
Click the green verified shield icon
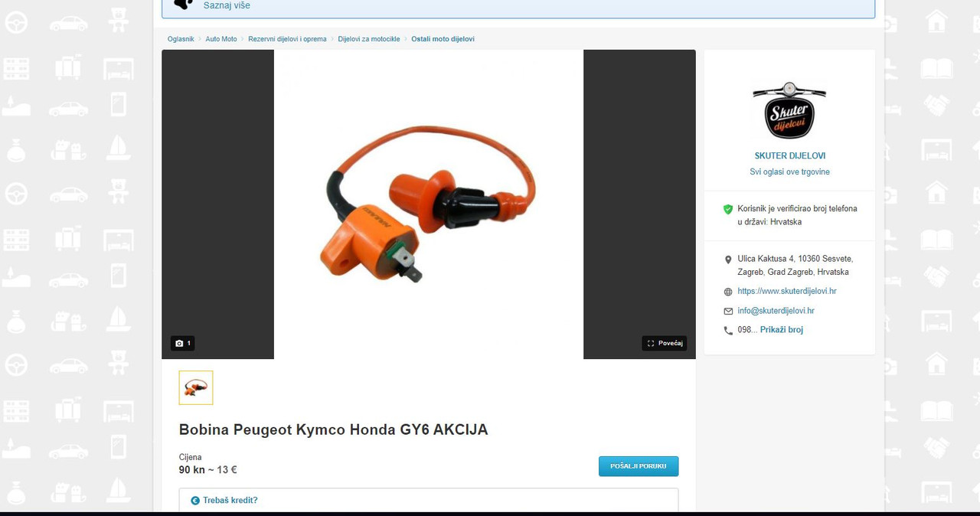[x=728, y=209]
